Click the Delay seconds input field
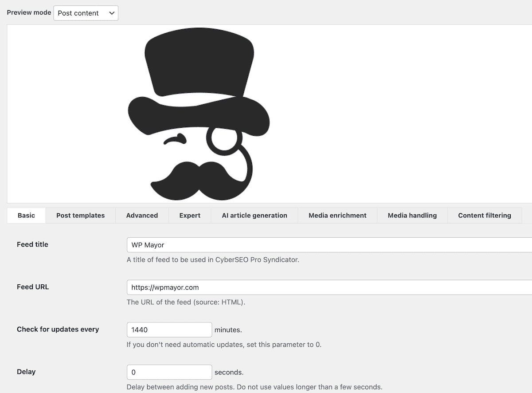532x393 pixels. pos(169,372)
